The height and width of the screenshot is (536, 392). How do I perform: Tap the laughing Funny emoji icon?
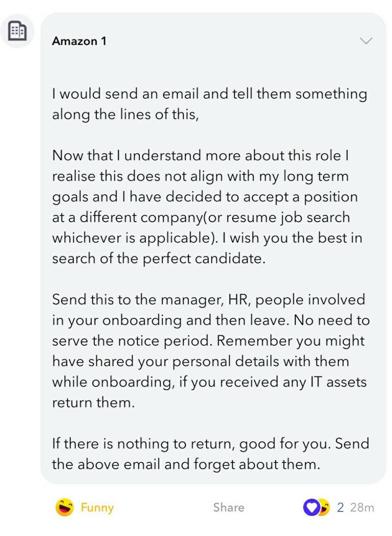64,508
